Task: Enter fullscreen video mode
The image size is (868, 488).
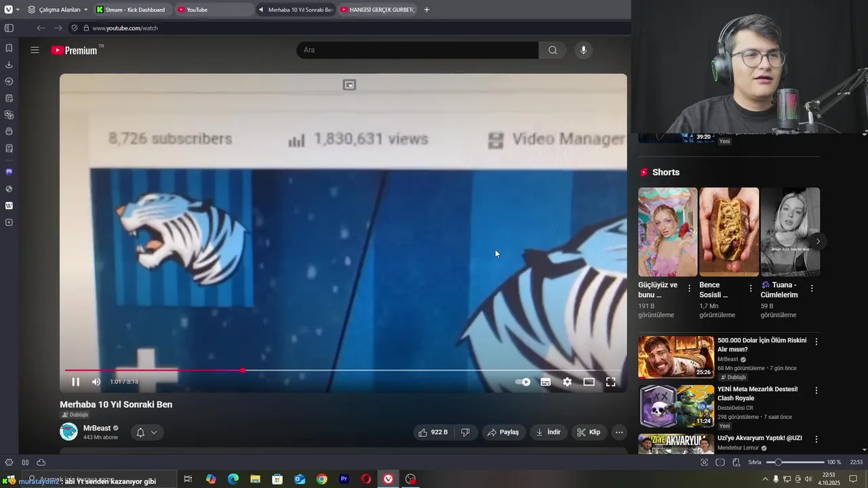Action: pyautogui.click(x=610, y=382)
